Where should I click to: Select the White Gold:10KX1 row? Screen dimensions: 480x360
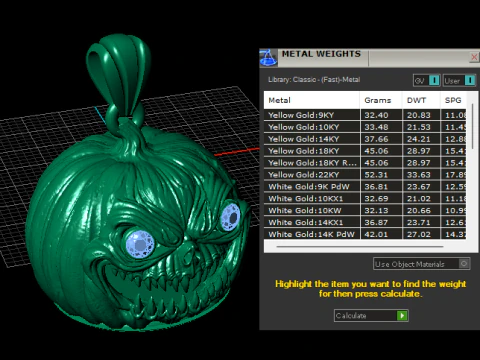tap(365, 199)
